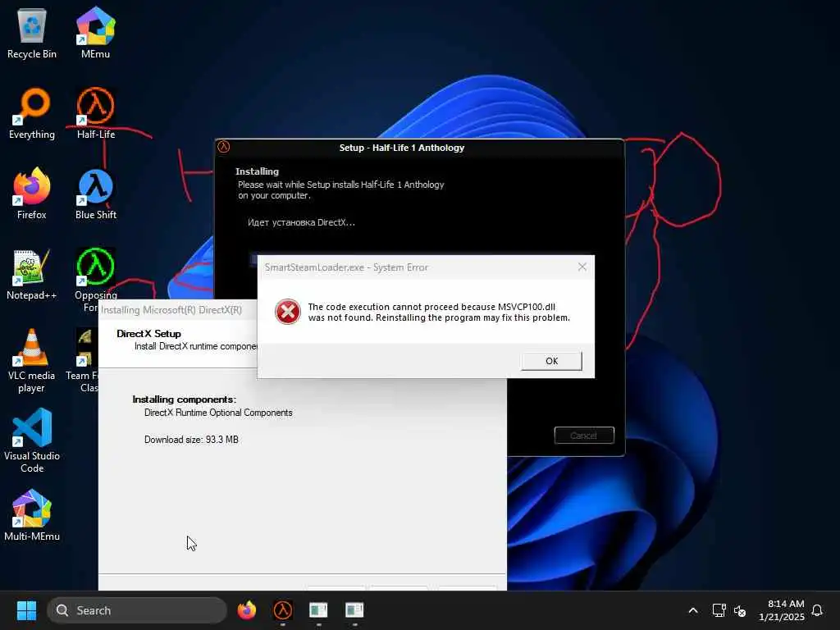Click Cancel in Half-Life 1 Anthology setup

[584, 436]
